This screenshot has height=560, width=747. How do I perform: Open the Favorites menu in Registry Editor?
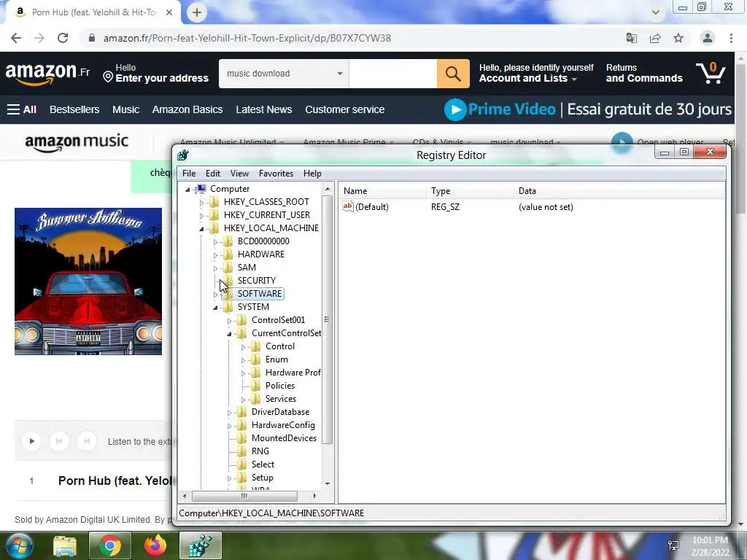[276, 174]
